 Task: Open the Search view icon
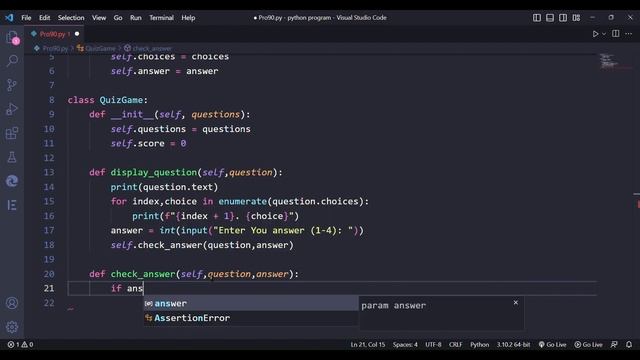(x=12, y=61)
